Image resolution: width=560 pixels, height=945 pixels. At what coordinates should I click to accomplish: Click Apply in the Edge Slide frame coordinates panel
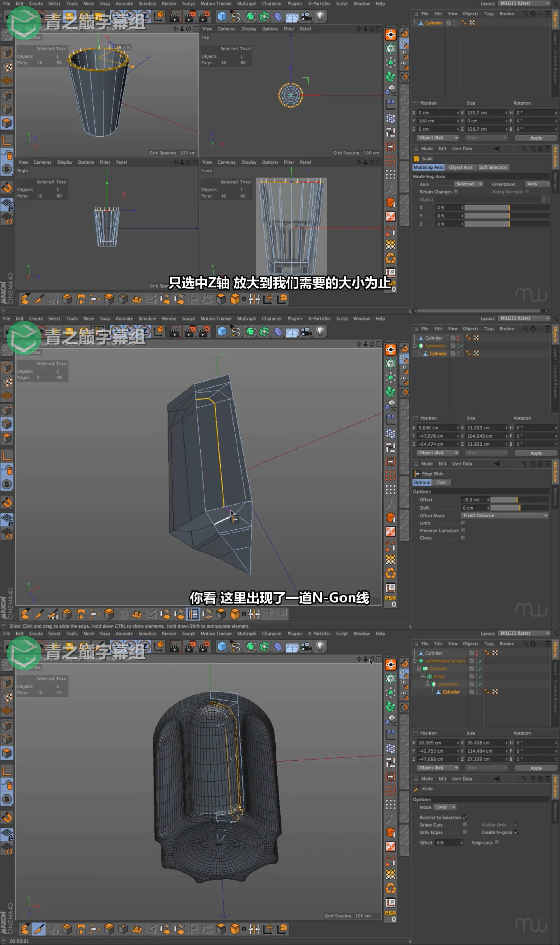(x=536, y=453)
